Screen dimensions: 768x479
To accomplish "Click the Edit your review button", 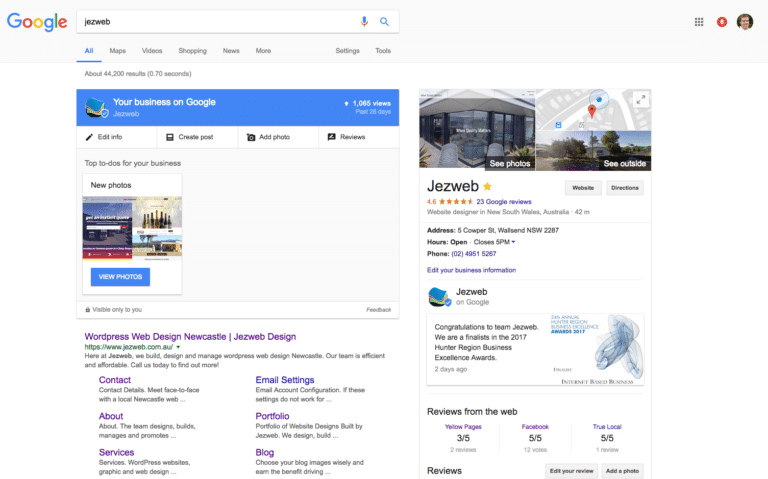I will click(571, 471).
